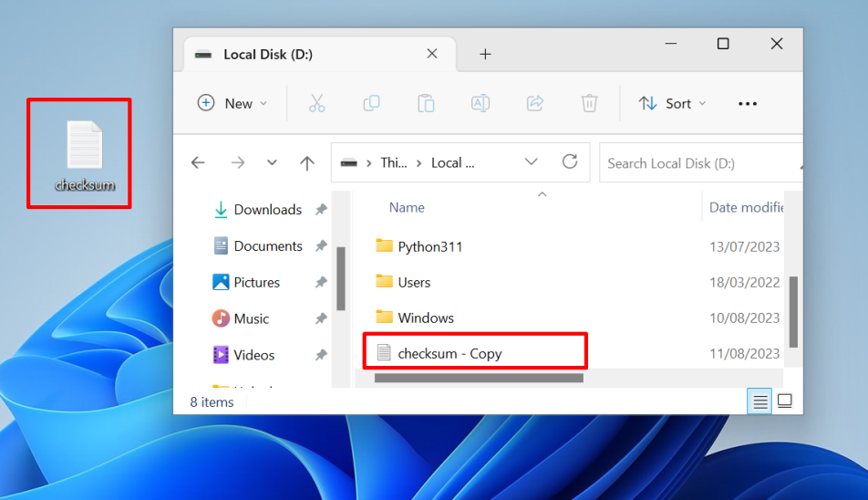Click the Delete trash icon
This screenshot has width=868, height=500.
pyautogui.click(x=589, y=103)
